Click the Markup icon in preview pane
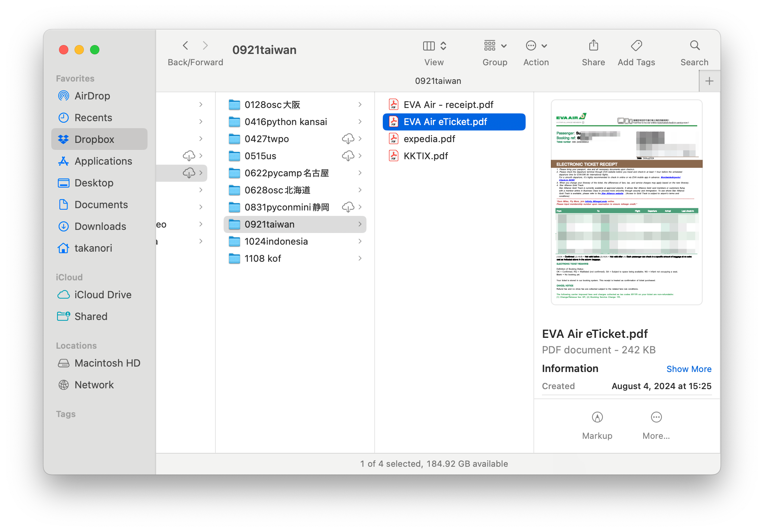Image resolution: width=764 pixels, height=532 pixels. point(597,417)
